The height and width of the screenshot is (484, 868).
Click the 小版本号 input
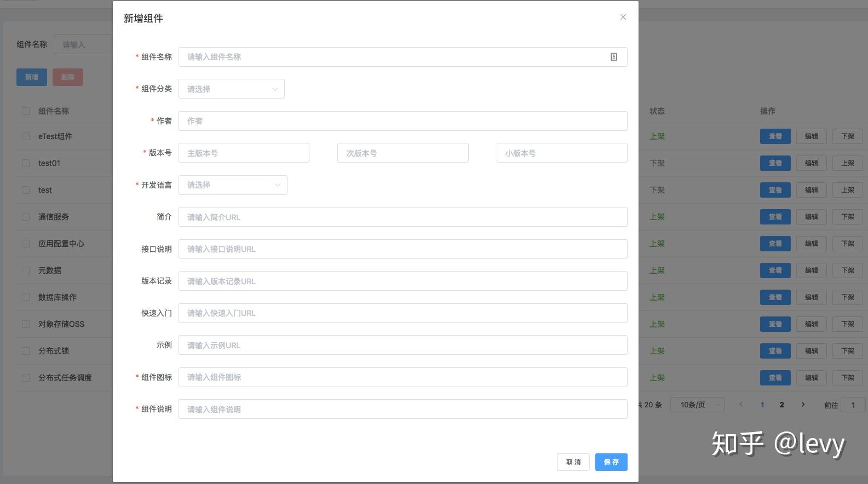pos(562,153)
